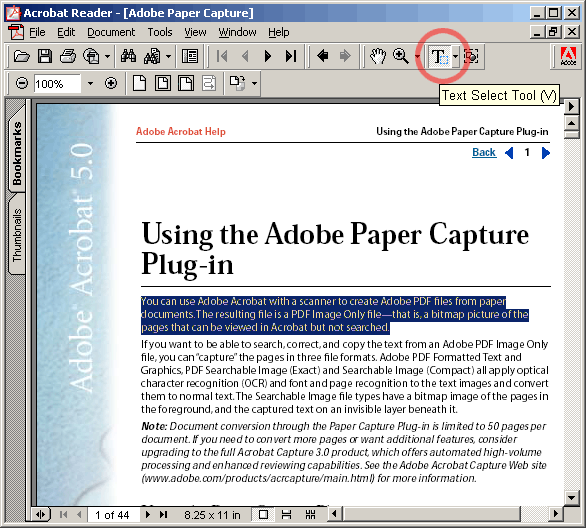586x528 pixels.
Task: Expand the Zoom tool dropdown arrow
Action: click(x=417, y=57)
